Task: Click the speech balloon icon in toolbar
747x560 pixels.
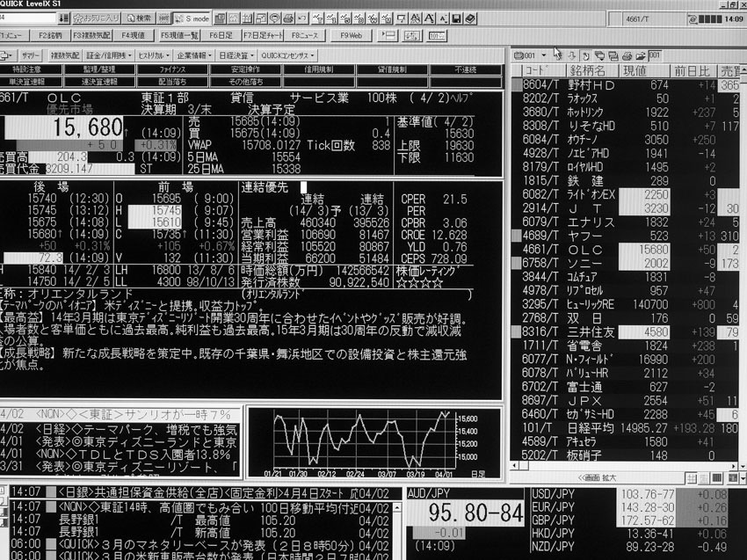Action: click(x=275, y=18)
